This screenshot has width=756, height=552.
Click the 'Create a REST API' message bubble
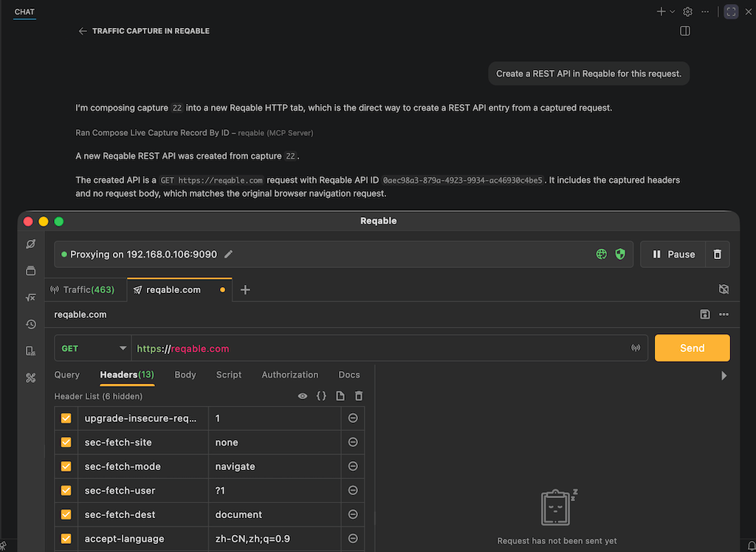(588, 74)
